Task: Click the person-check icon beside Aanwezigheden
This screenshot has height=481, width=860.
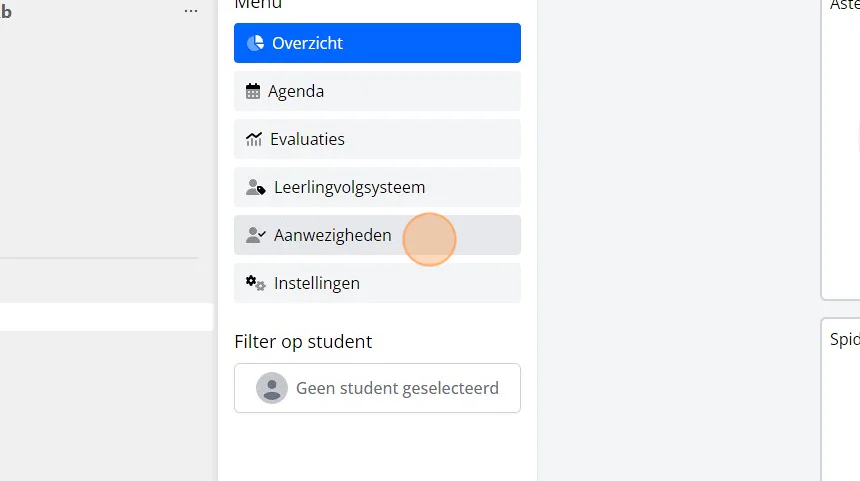Action: click(x=256, y=235)
